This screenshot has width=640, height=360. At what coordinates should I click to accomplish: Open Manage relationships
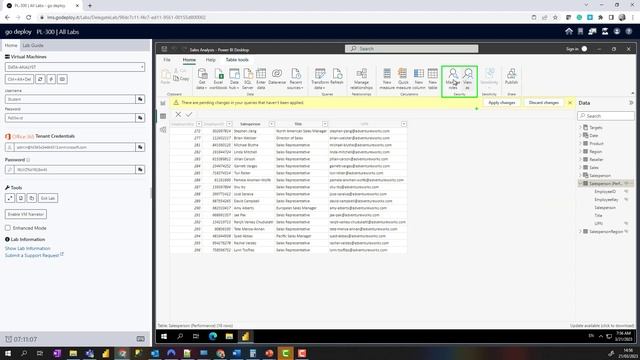(x=361, y=78)
